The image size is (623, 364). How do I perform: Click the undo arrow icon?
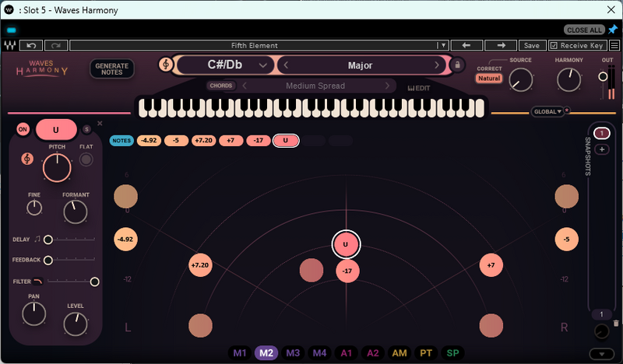pos(31,46)
